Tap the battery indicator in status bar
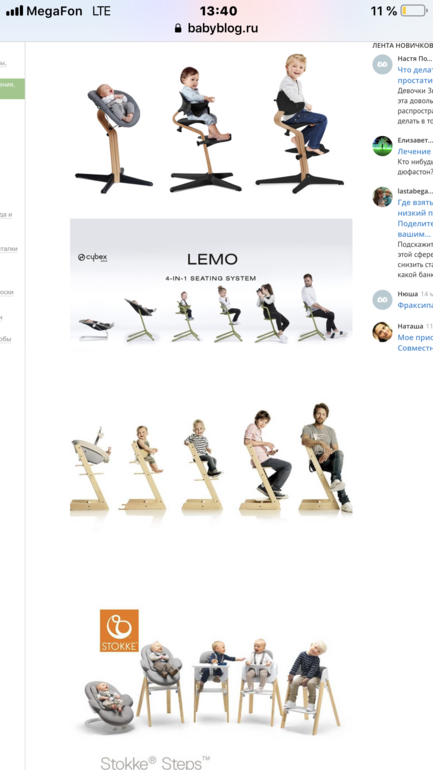 pos(413,11)
